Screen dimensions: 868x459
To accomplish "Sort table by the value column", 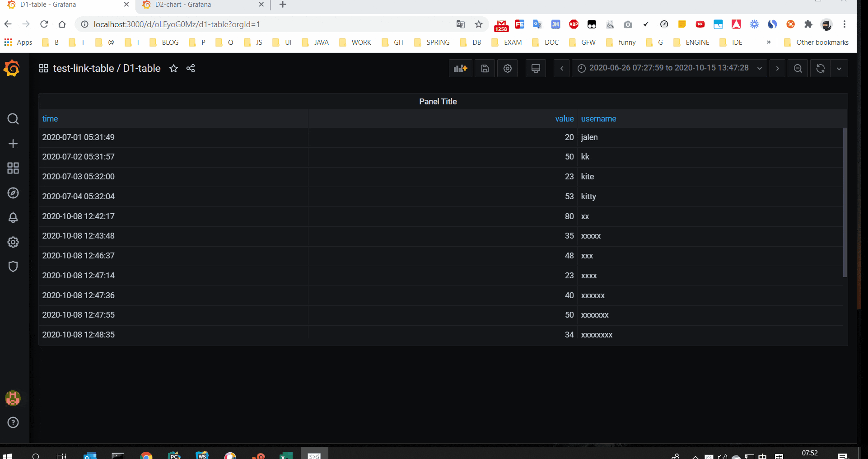I will pos(564,118).
